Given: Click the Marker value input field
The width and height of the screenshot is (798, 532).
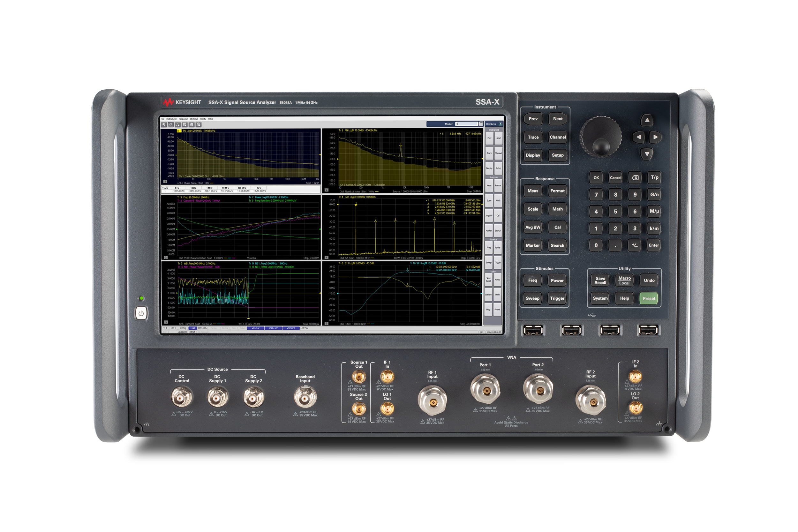Looking at the screenshot, I should point(467,124).
